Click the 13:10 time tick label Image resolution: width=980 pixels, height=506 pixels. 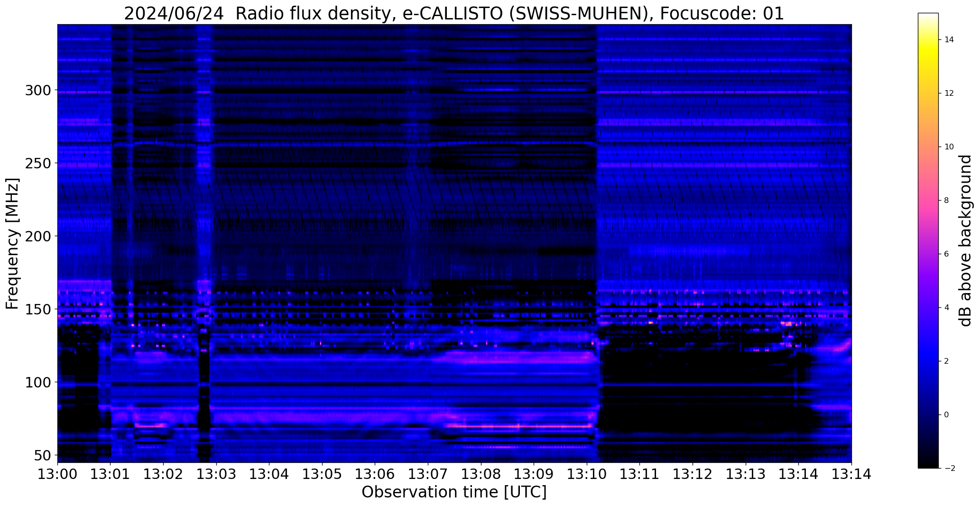(x=587, y=474)
